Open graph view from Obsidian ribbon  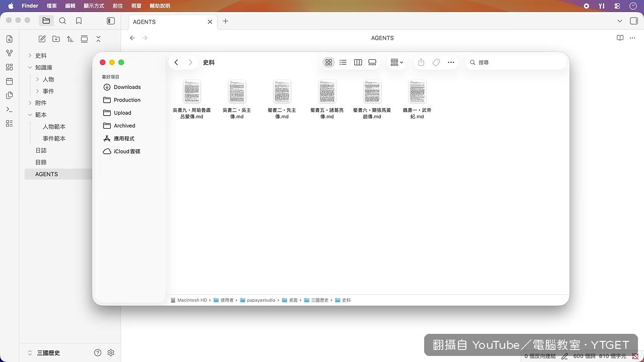tap(9, 53)
